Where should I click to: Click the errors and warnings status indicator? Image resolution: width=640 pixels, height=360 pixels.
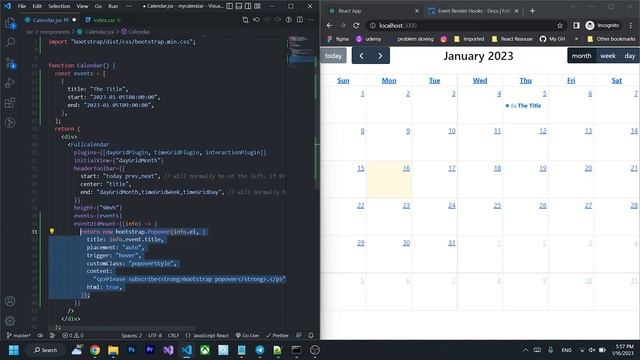click(x=73, y=335)
